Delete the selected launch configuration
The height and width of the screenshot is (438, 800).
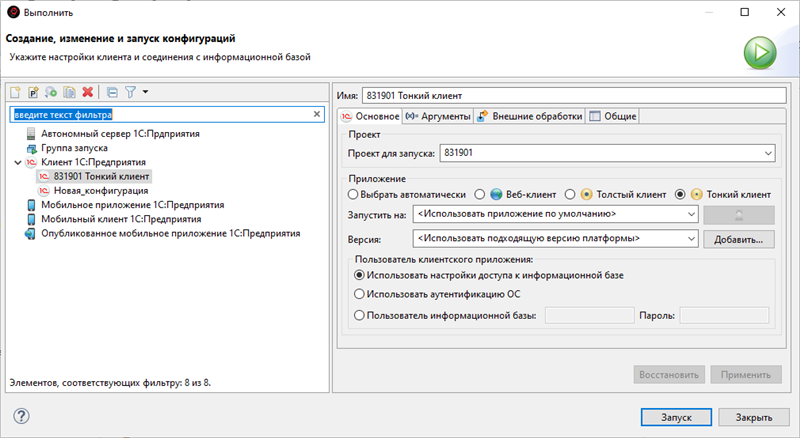[88, 92]
